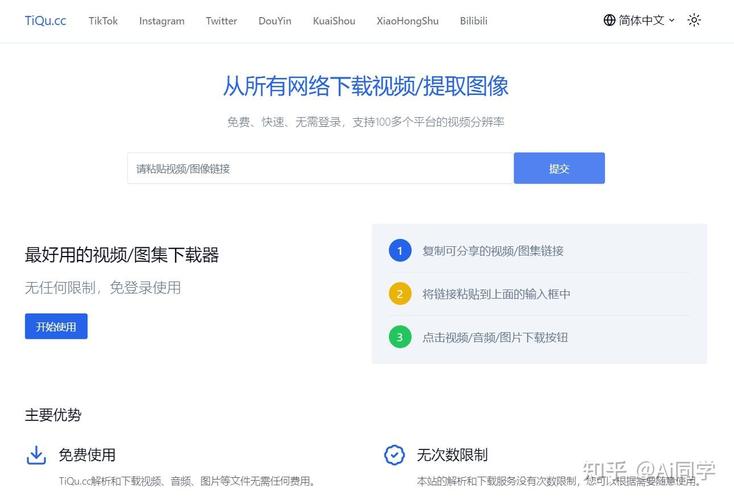Click the 无次数限制 heading
This screenshot has height=500, width=734.
[x=452, y=455]
